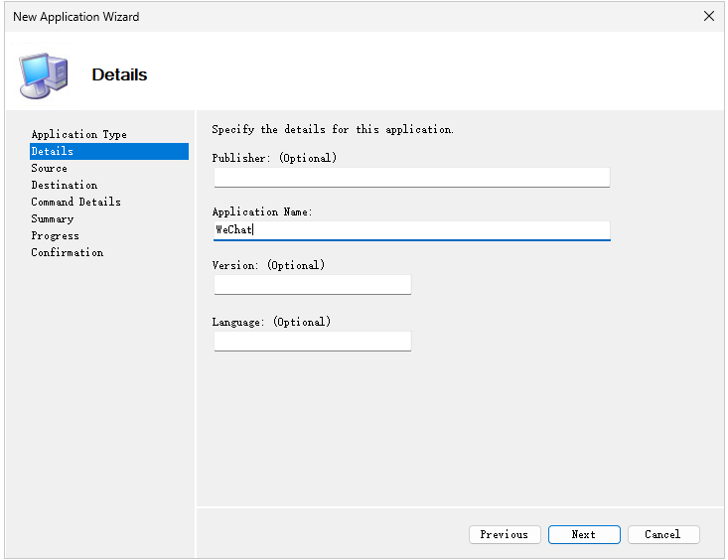Jump to the Summary step in the sidebar
Viewport: 728px width, 560px height.
coord(52,218)
